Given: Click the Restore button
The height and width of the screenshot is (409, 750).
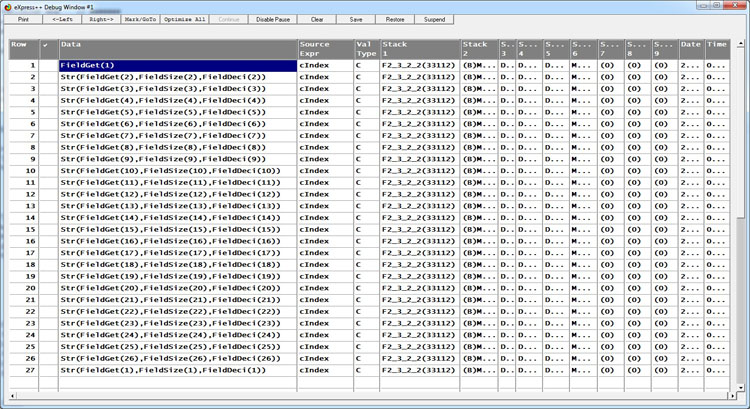Looking at the screenshot, I should click(x=395, y=19).
